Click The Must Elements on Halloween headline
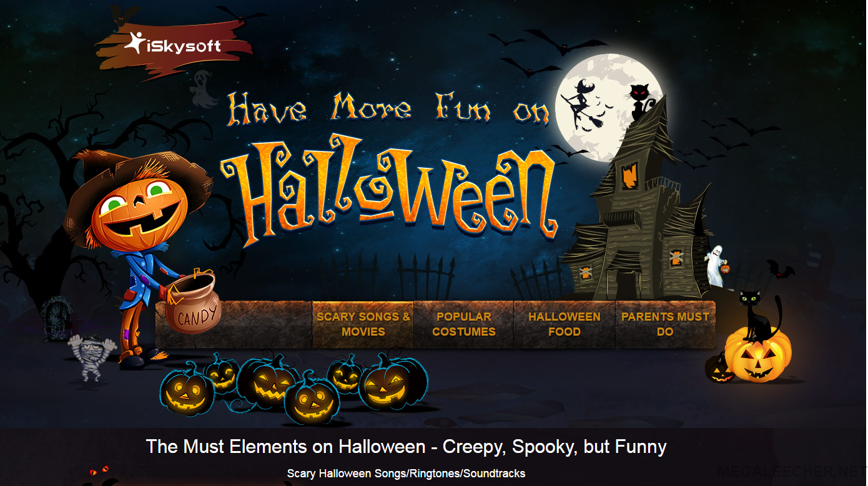 pos(407,447)
